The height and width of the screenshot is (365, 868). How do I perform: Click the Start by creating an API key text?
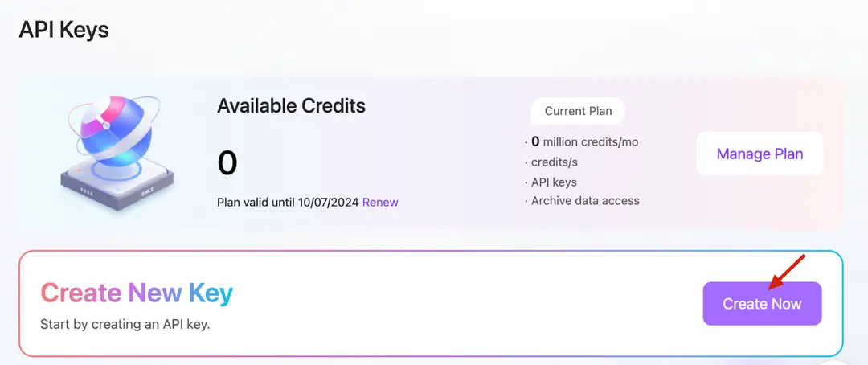coord(125,324)
